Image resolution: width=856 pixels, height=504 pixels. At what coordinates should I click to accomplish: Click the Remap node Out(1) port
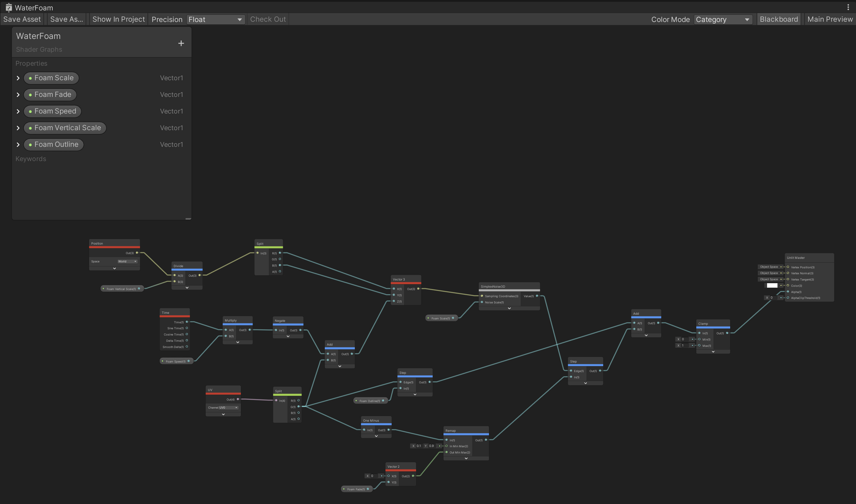(x=486, y=440)
